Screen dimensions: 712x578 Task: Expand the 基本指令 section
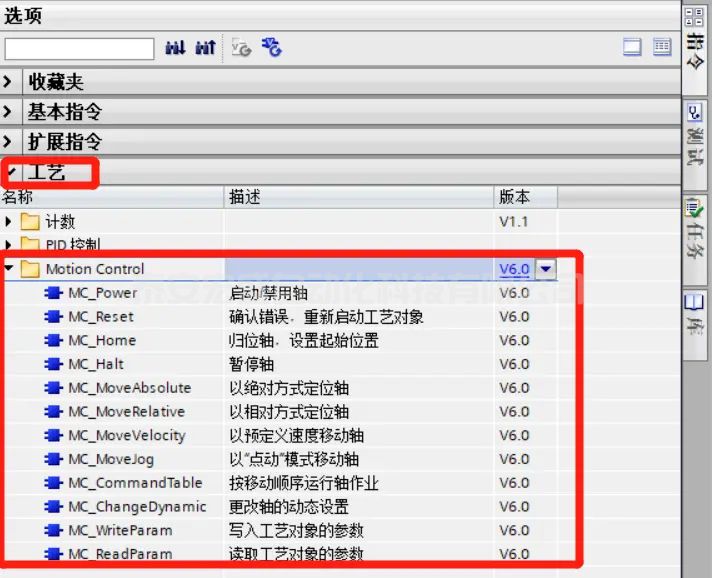pos(9,112)
